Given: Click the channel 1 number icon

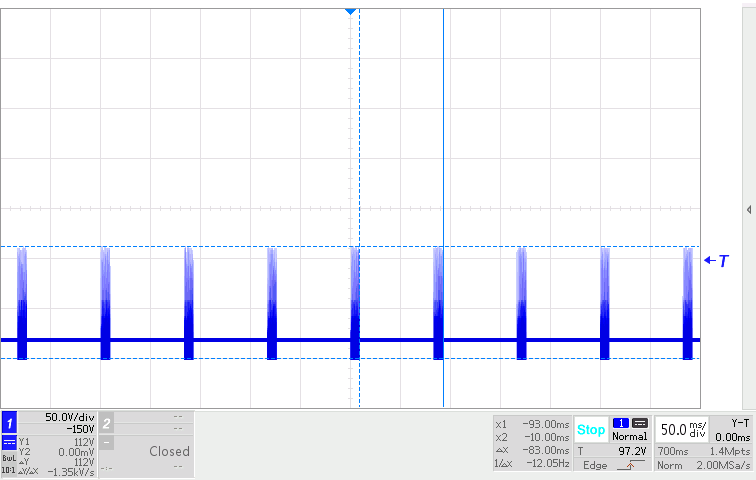Looking at the screenshot, I should (9, 423).
